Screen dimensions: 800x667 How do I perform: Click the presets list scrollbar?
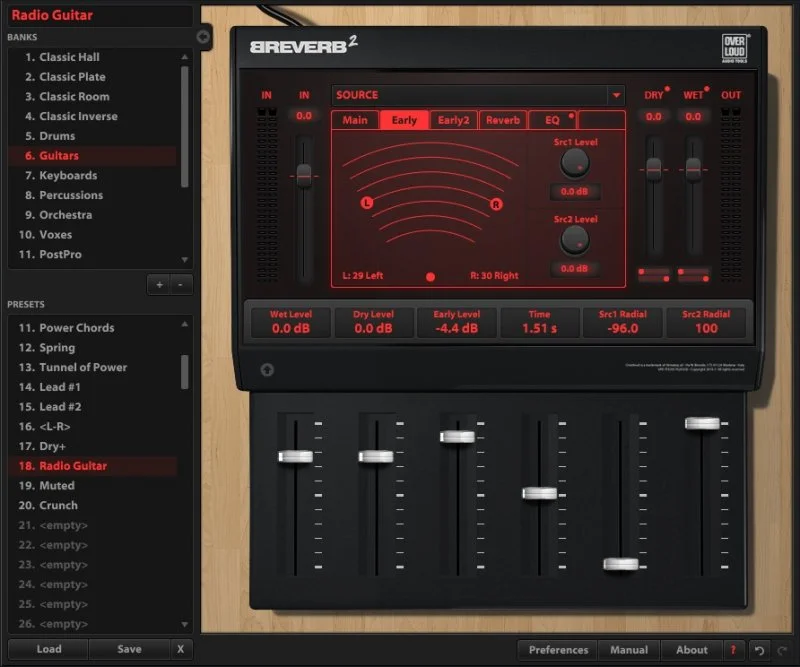click(185, 372)
